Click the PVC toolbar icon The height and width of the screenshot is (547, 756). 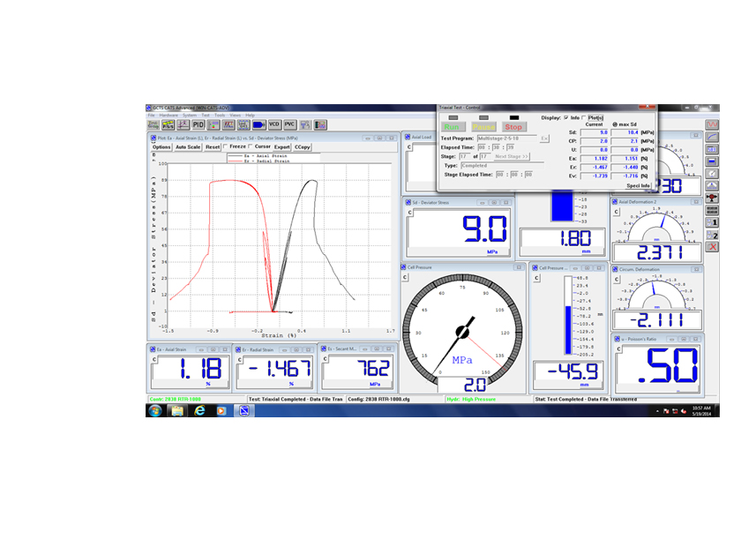pyautogui.click(x=289, y=125)
